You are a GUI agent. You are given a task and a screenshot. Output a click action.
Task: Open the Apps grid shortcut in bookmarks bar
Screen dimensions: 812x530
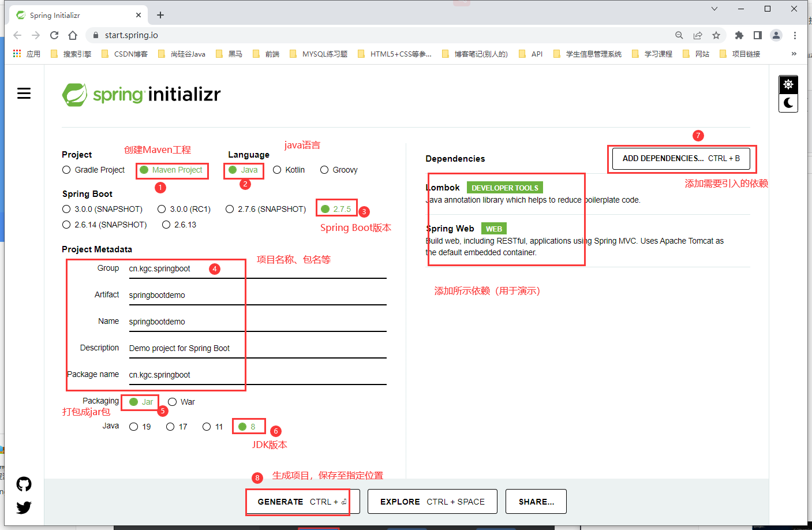27,54
